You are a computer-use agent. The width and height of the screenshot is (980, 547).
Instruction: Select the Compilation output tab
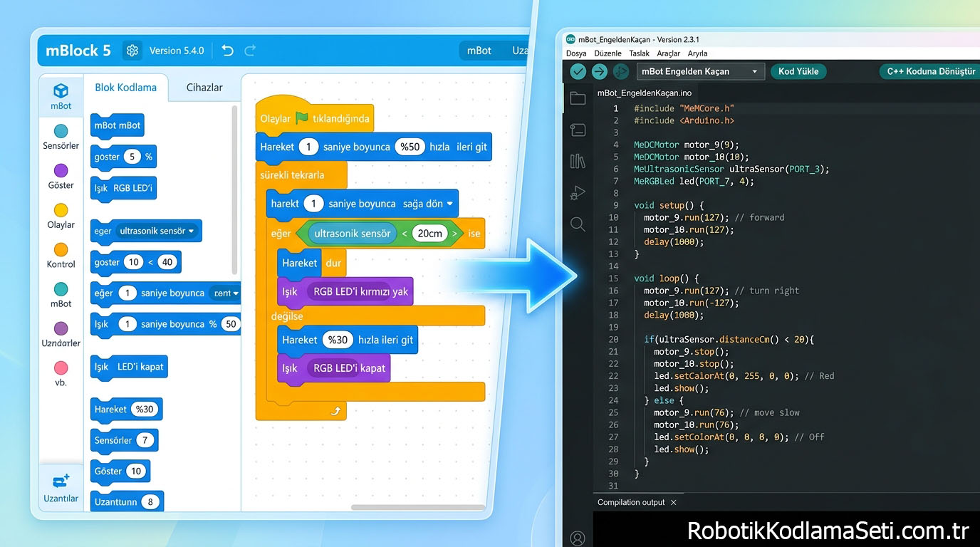click(x=631, y=502)
